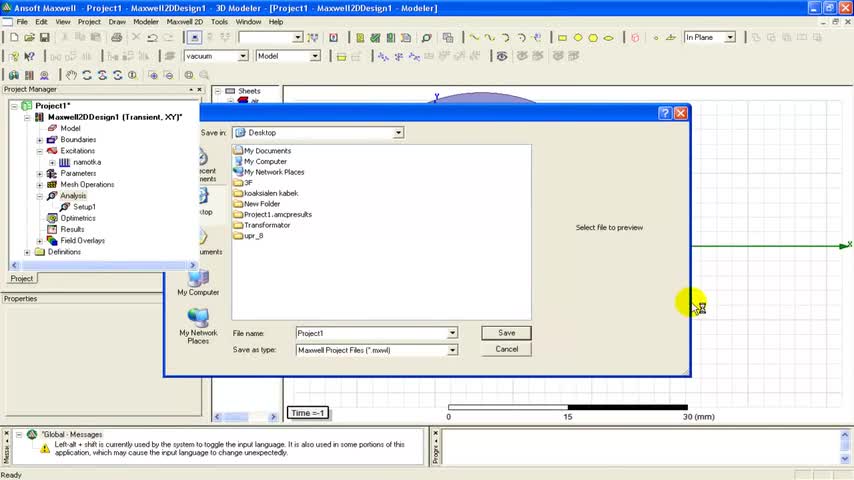Click the New project icon in toolbar
This screenshot has width=854, height=480.
click(14, 37)
